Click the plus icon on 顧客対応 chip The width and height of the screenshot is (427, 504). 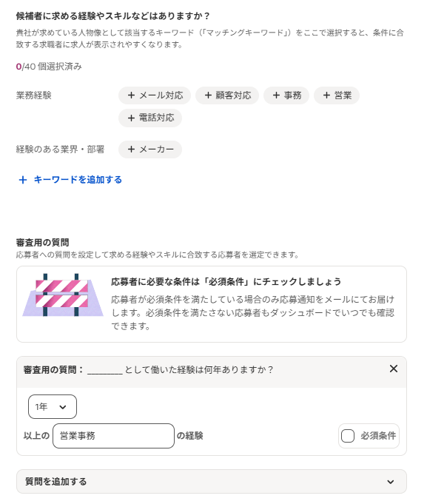coord(208,95)
